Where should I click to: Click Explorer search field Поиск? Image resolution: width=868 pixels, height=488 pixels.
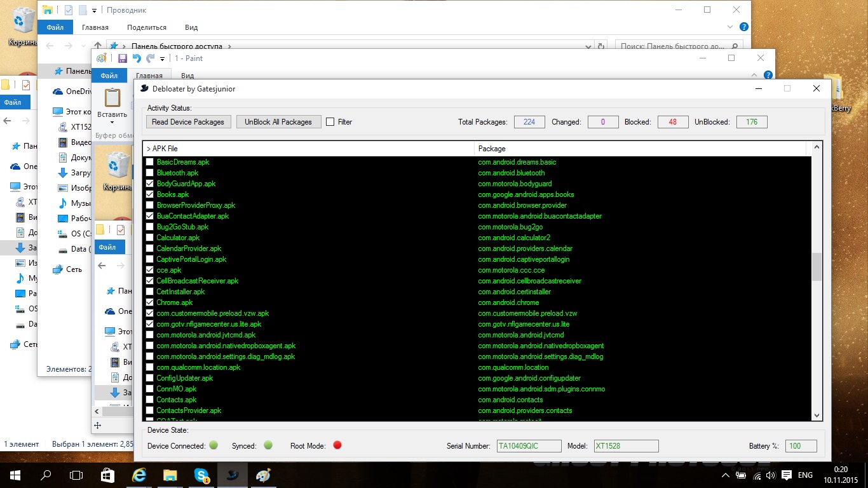677,46
